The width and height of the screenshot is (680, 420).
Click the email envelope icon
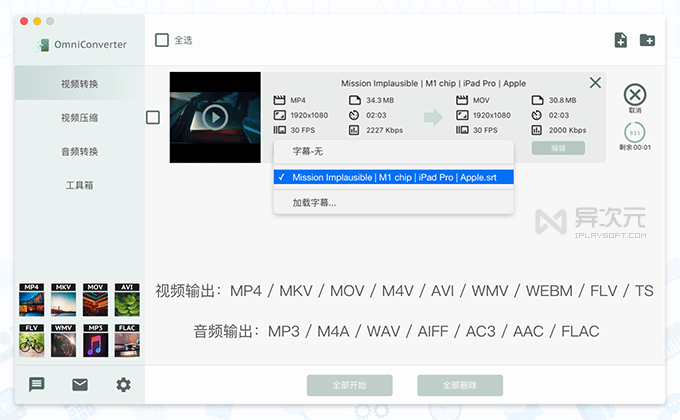(80, 384)
